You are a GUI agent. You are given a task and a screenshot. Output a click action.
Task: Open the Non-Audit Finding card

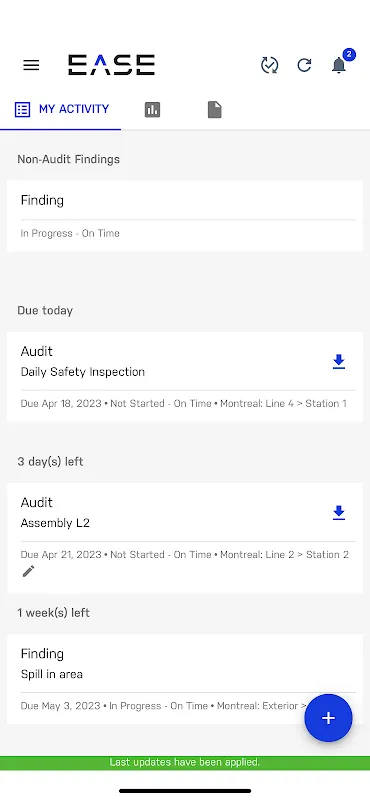pyautogui.click(x=185, y=216)
